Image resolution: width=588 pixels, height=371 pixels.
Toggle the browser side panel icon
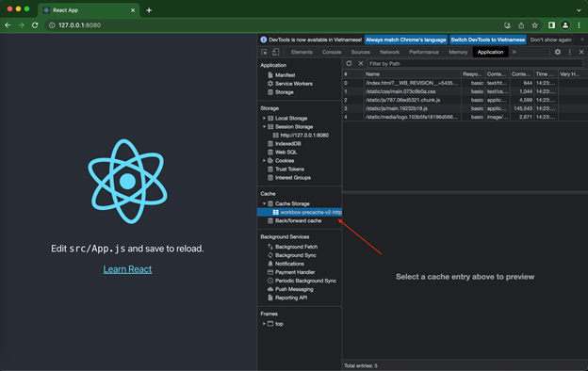(551, 25)
